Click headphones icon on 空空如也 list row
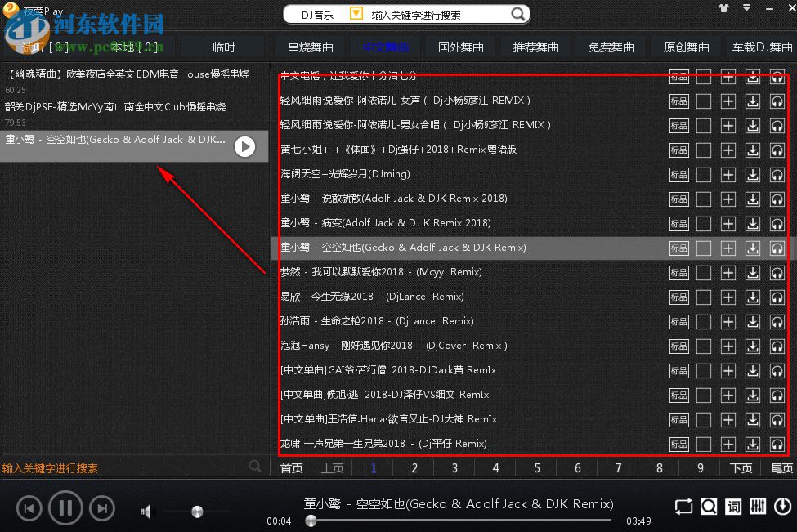The width and height of the screenshot is (797, 532). (x=777, y=248)
